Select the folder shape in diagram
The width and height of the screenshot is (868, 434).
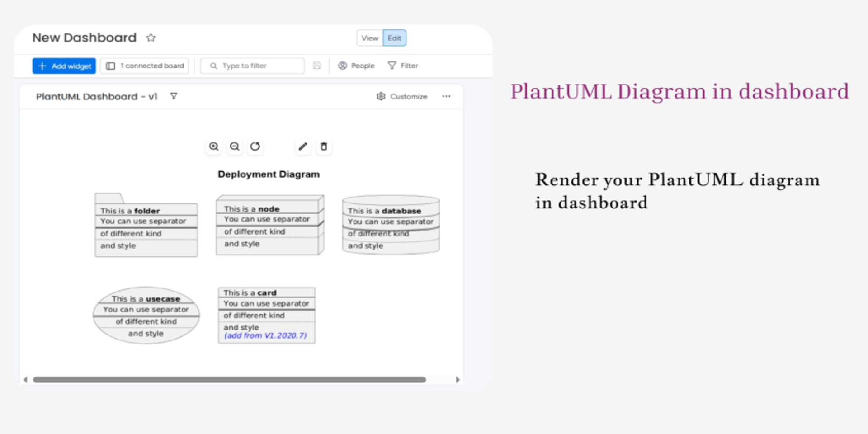tap(146, 225)
